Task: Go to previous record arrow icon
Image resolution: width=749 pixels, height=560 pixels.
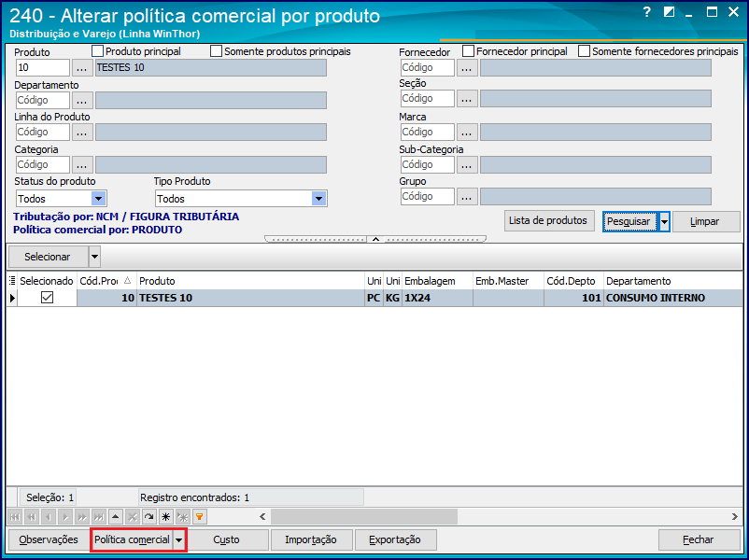Action: click(x=49, y=516)
